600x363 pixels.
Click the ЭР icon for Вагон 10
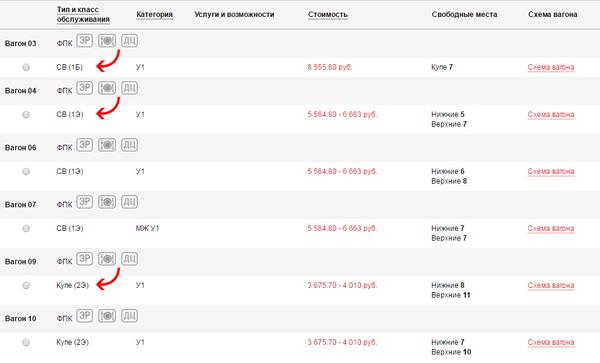[85, 316]
